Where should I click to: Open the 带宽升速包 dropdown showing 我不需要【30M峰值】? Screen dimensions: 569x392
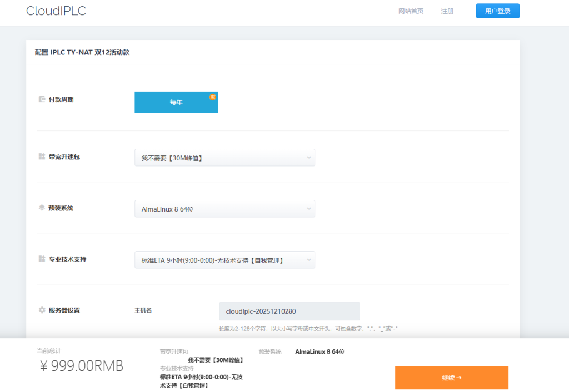(224, 158)
